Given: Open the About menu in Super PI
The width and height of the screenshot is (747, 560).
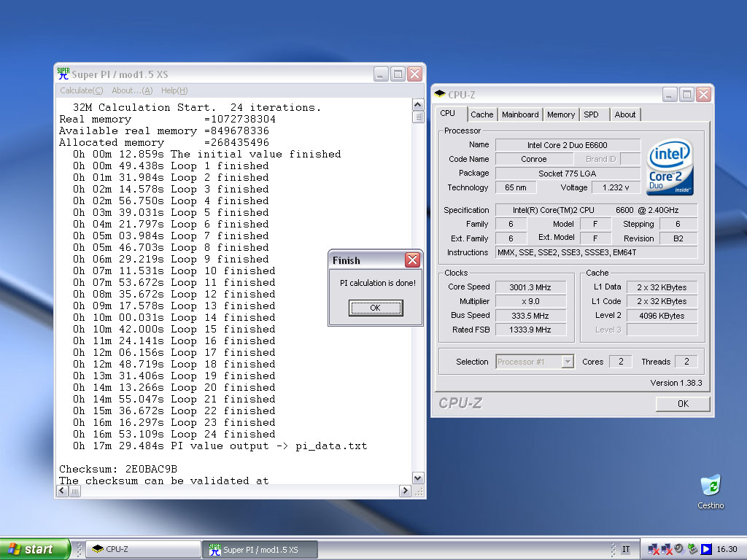Looking at the screenshot, I should [132, 90].
